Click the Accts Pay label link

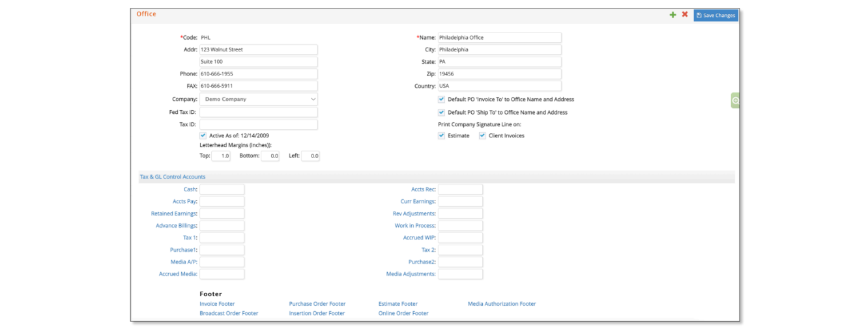(x=185, y=202)
